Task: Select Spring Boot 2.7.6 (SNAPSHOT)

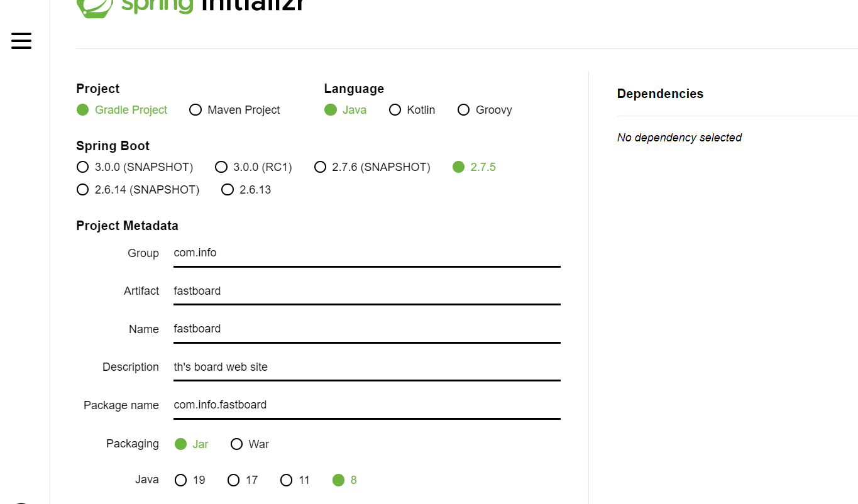Action: [372, 167]
